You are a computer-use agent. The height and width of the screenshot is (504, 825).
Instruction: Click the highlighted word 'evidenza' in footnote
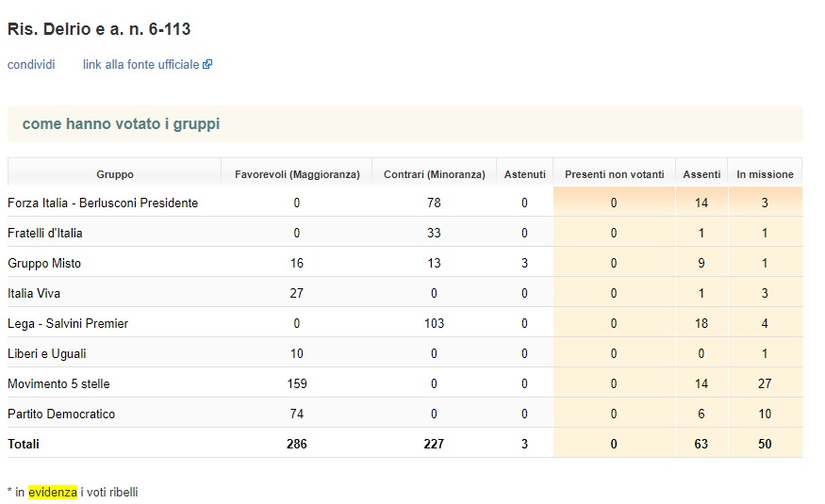tap(53, 493)
